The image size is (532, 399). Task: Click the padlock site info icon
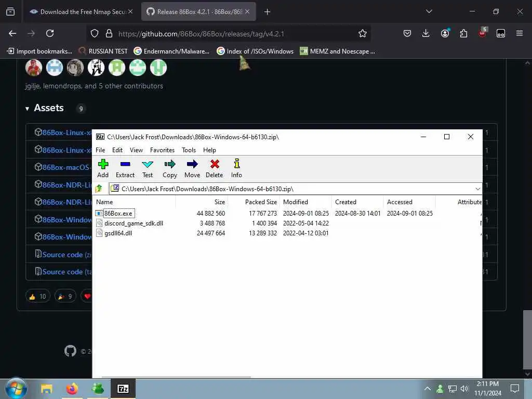(109, 34)
